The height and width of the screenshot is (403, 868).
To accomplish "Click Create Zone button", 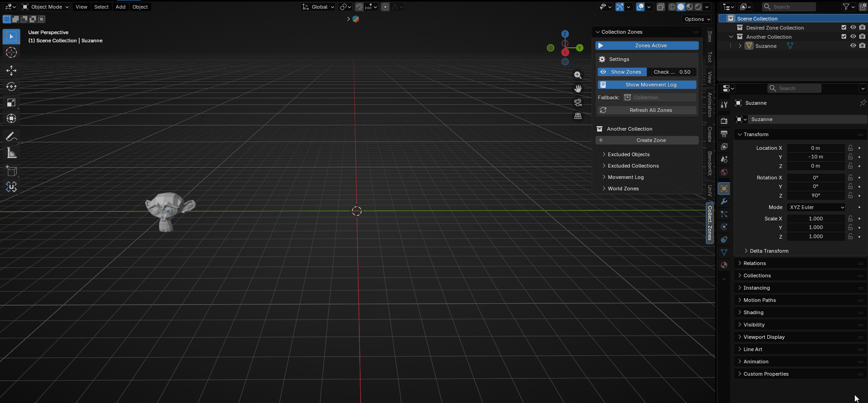I will [x=647, y=140].
